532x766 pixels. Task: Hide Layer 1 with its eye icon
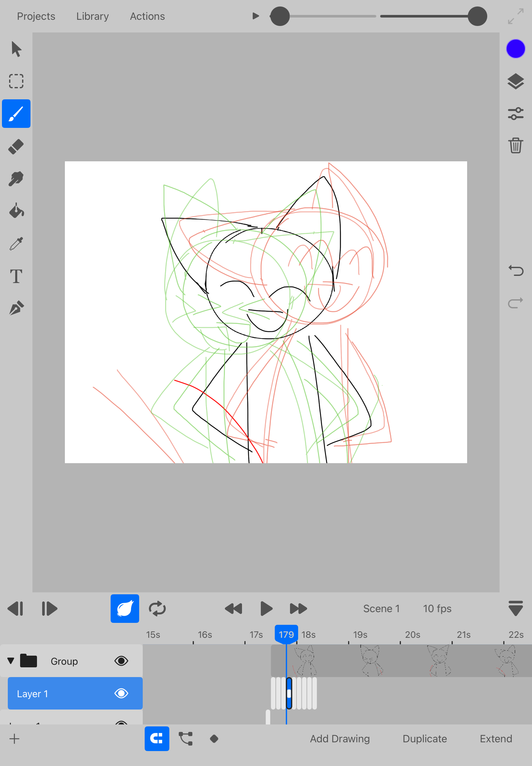121,693
